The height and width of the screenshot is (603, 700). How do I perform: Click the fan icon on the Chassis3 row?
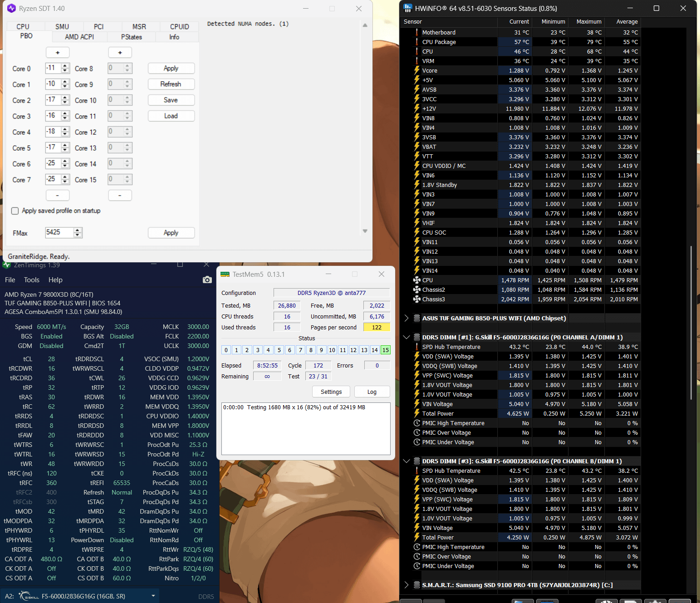pos(417,299)
